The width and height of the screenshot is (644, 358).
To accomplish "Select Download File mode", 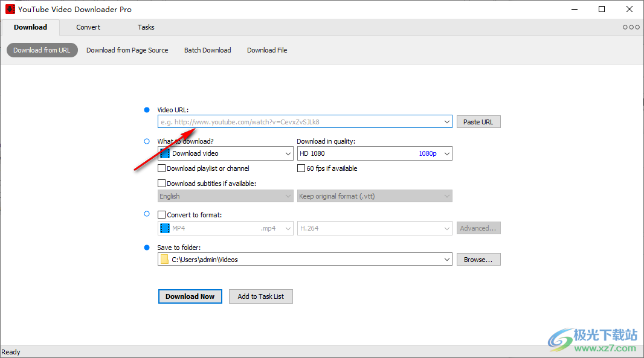I will coord(267,50).
